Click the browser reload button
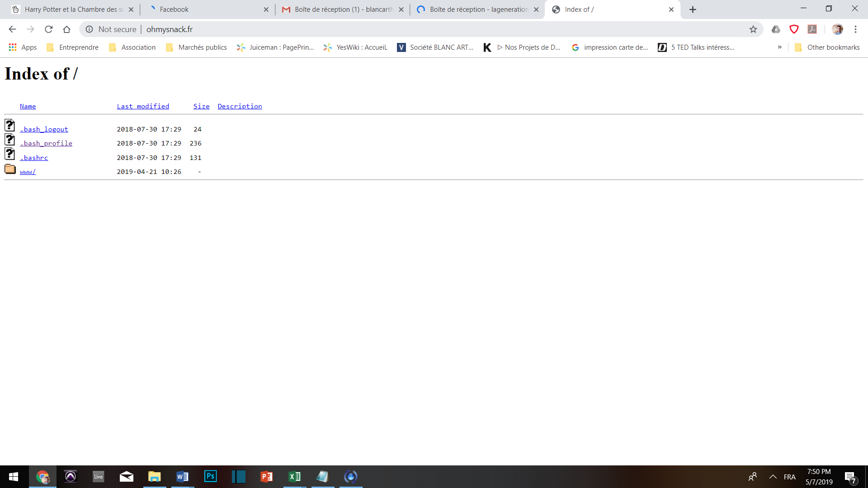This screenshot has width=868, height=488. (x=49, y=29)
